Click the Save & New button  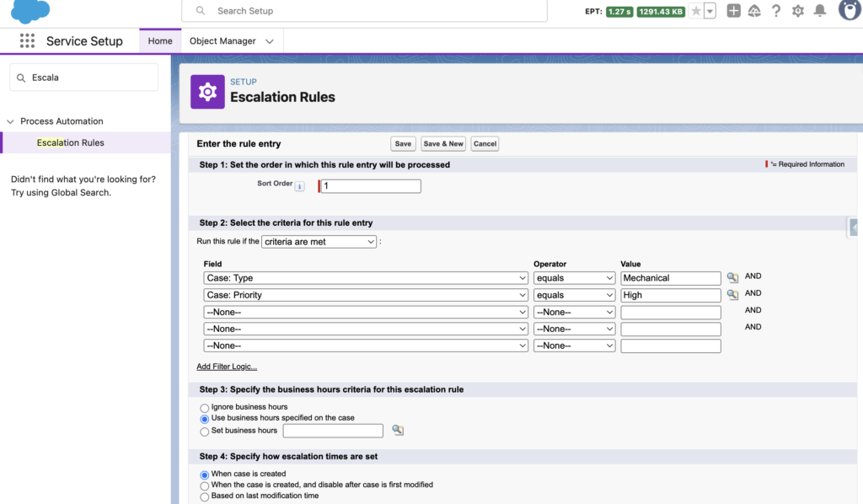[x=442, y=143]
